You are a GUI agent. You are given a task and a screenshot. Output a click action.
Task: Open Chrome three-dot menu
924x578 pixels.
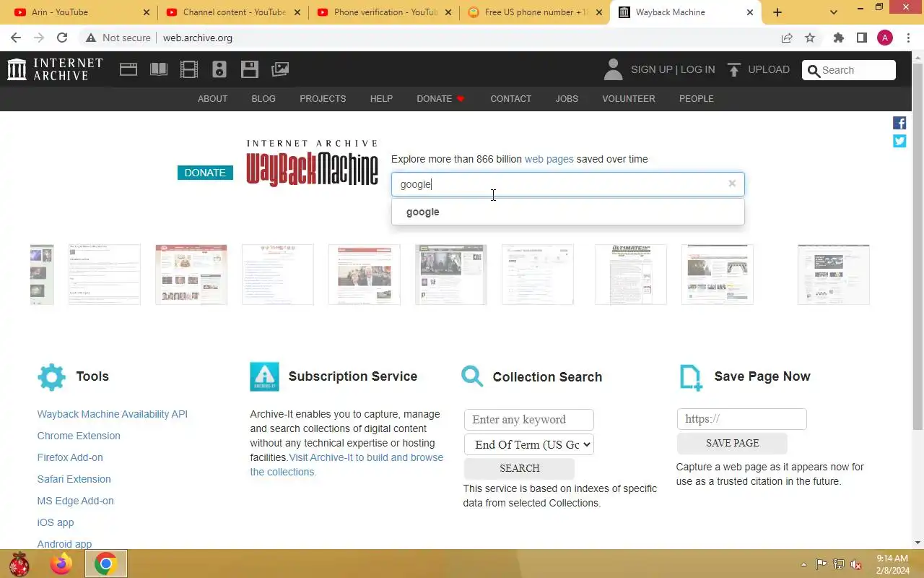tap(908, 38)
